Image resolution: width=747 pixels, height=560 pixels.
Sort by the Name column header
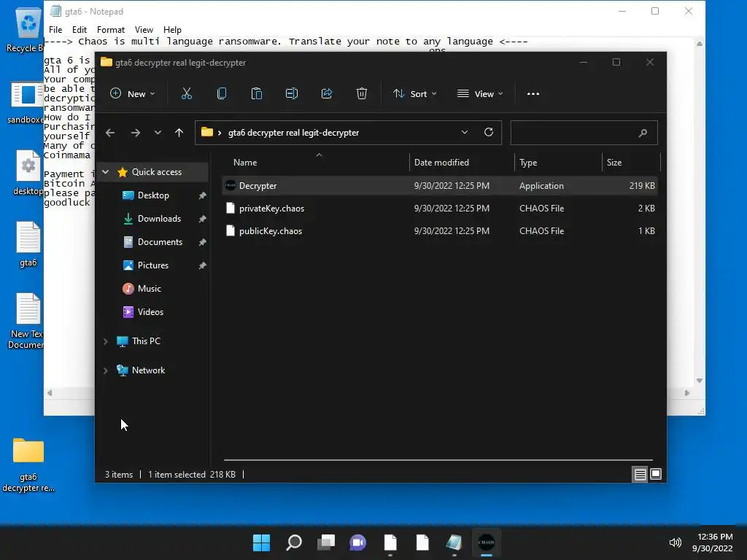(315, 163)
